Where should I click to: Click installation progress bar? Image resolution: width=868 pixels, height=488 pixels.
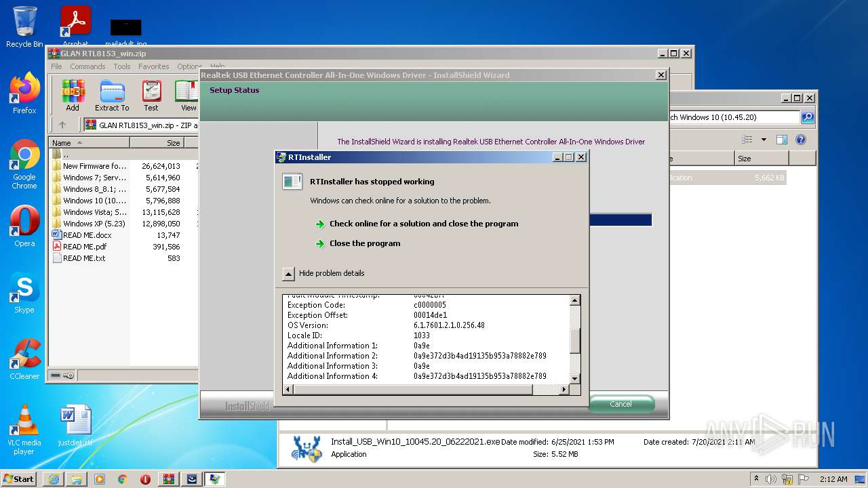point(620,220)
